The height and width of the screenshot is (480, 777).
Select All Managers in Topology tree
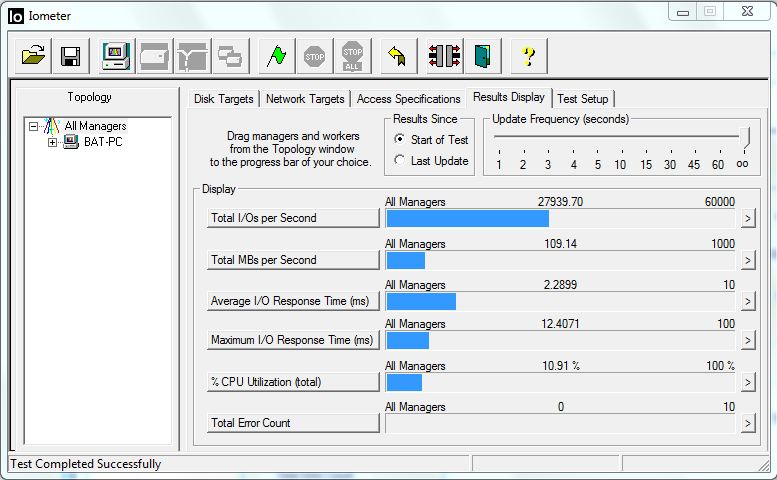(x=95, y=126)
